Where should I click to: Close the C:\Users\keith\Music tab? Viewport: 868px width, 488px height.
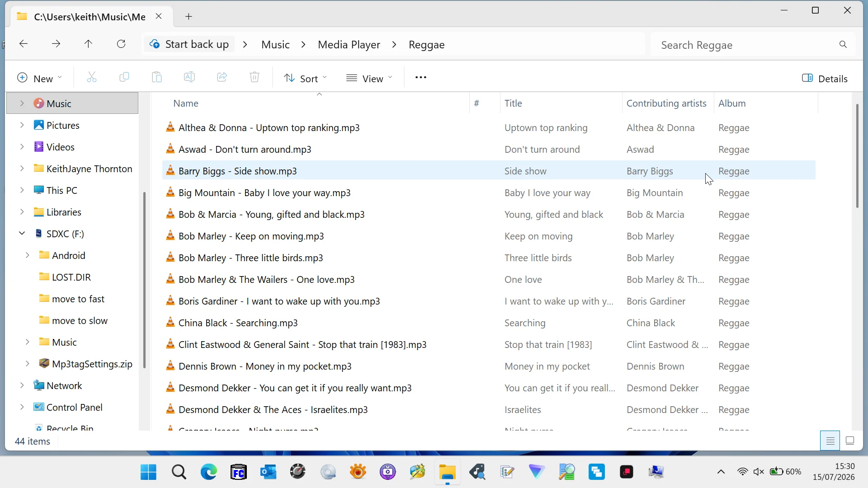coord(159,16)
